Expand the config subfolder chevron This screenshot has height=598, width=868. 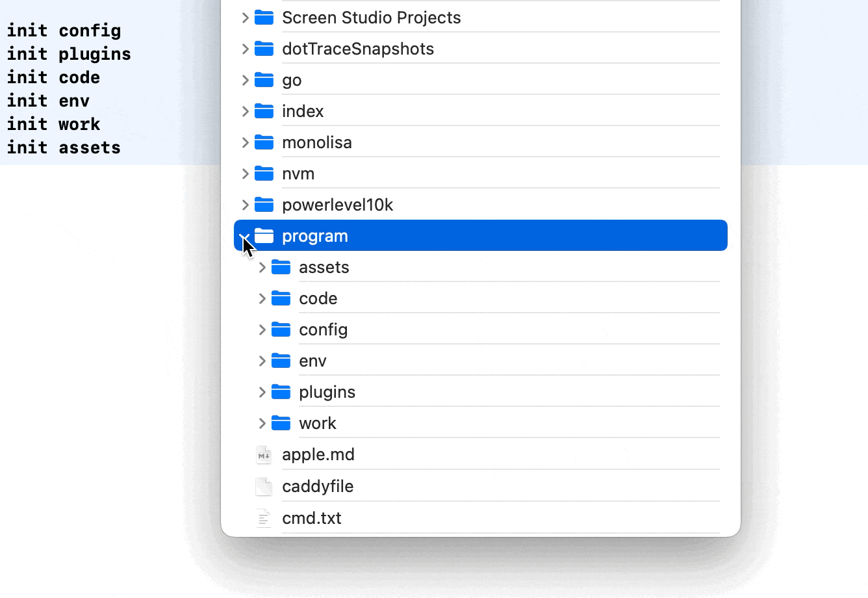(262, 330)
